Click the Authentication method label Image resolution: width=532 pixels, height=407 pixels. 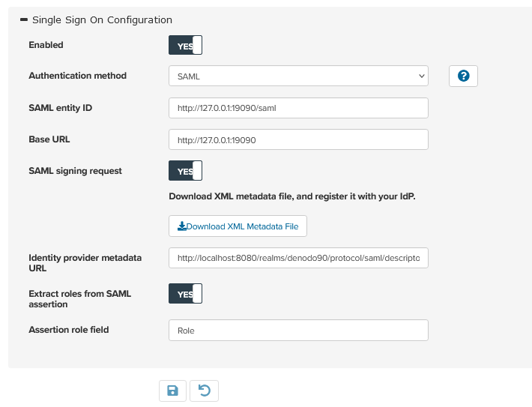click(x=78, y=76)
